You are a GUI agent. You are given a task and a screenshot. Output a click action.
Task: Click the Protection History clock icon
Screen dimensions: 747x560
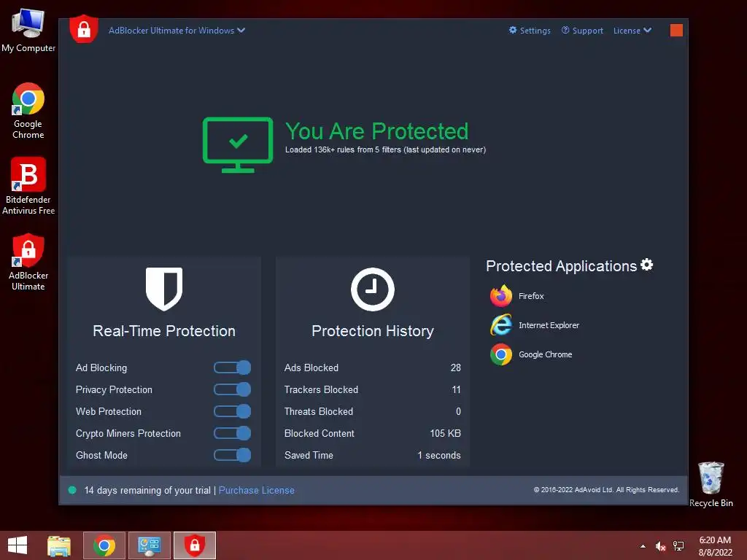pyautogui.click(x=373, y=289)
